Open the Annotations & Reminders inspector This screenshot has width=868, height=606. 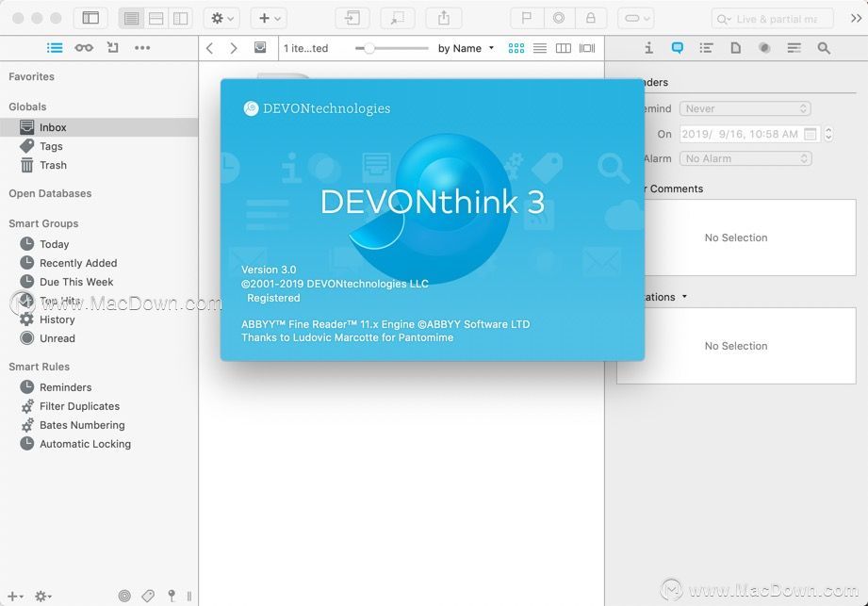(677, 48)
